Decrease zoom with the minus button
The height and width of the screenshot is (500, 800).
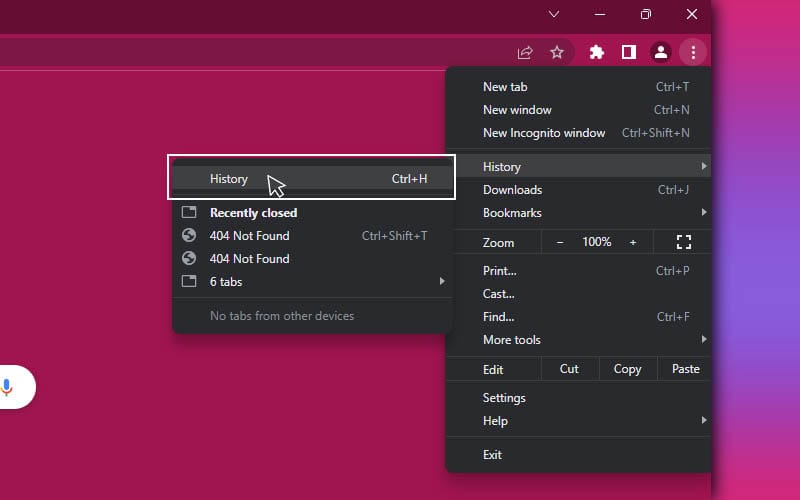point(560,242)
